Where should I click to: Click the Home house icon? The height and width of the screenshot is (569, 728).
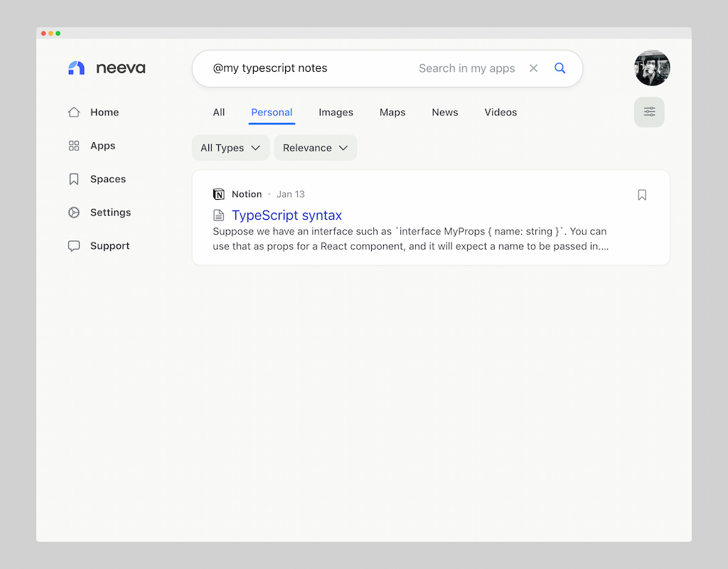coord(74,112)
